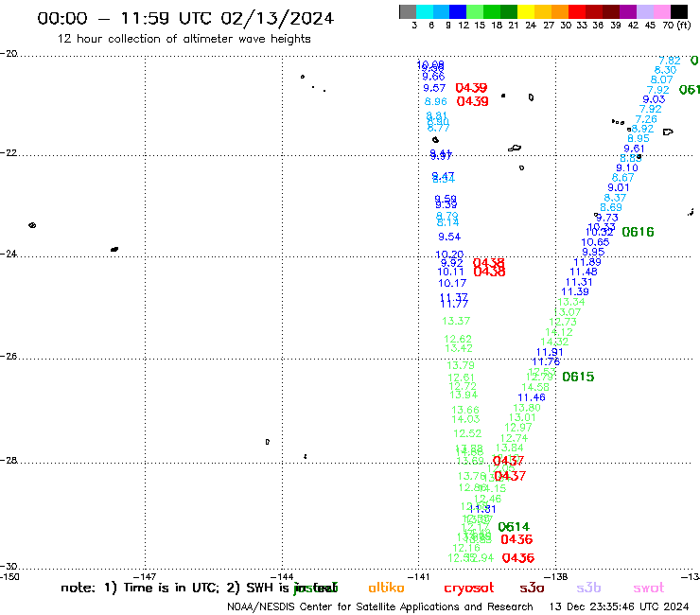The image size is (700, 615).
Task: Click the wave height value '8.96'
Action: point(436,102)
